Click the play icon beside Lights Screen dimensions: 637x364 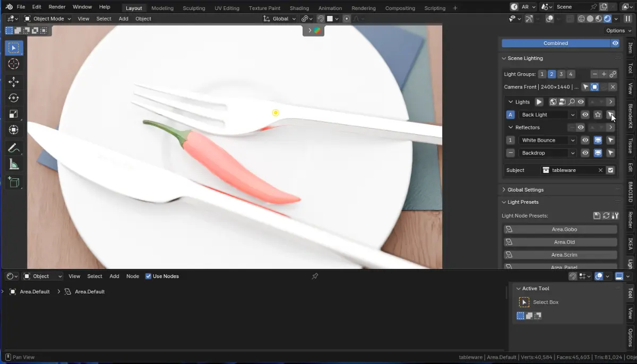point(539,102)
